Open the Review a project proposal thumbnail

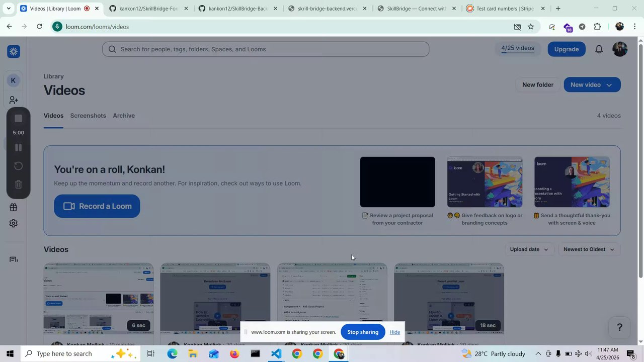click(x=397, y=182)
